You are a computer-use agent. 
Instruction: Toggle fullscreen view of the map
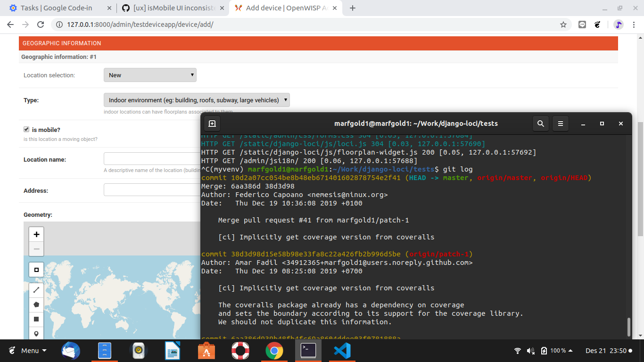pos(36,269)
